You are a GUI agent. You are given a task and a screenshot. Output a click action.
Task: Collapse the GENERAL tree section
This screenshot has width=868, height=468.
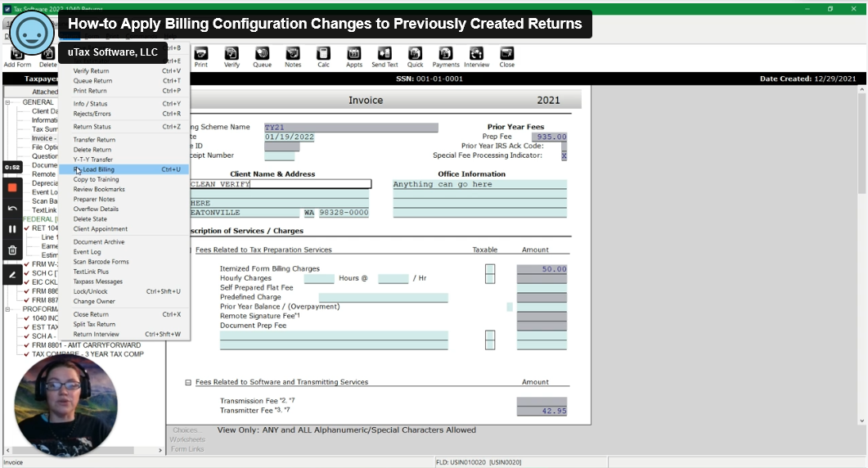[x=7, y=102]
